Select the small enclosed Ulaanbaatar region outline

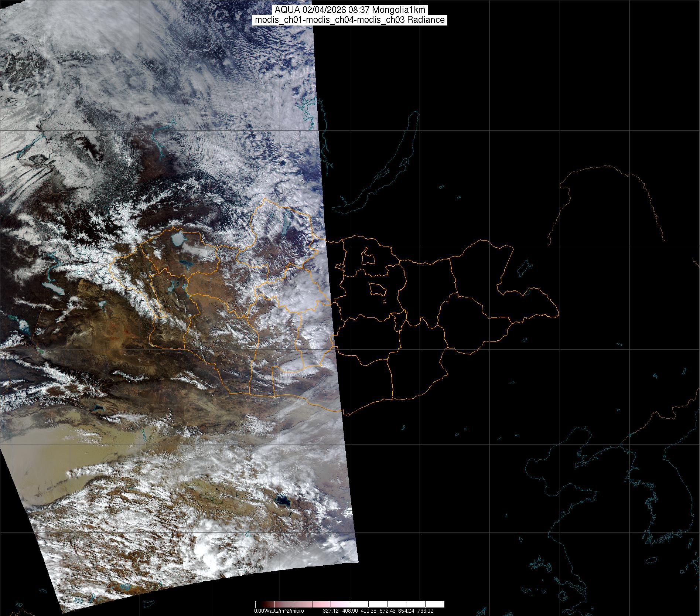(x=377, y=288)
